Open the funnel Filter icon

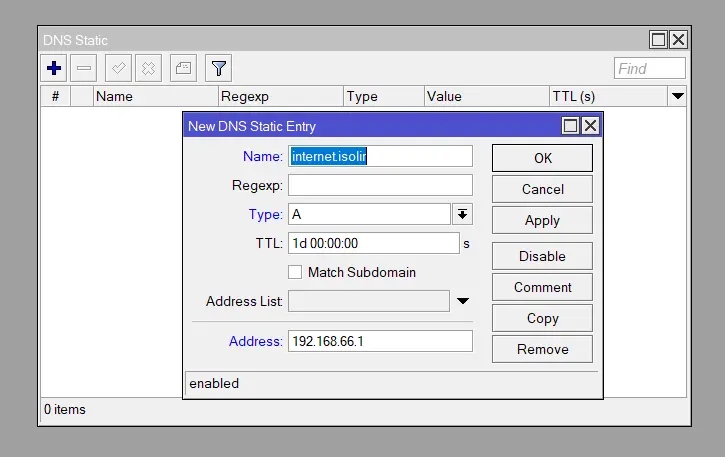click(x=219, y=68)
